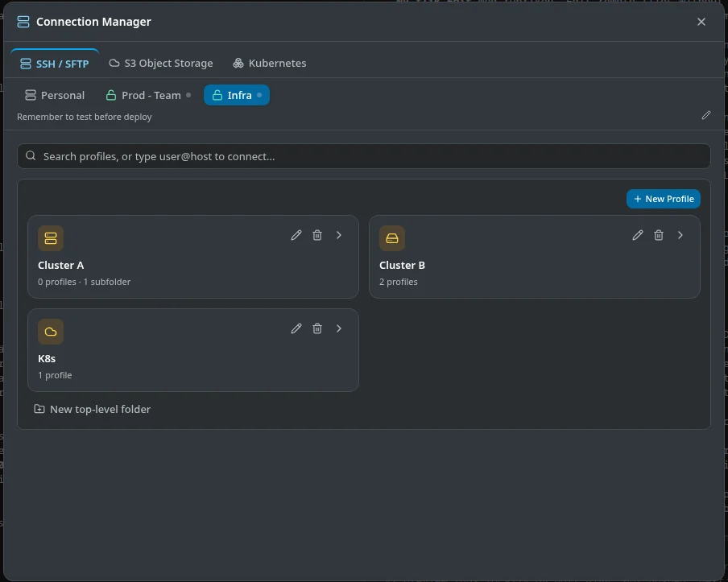Select the Personal workspace

coord(55,95)
